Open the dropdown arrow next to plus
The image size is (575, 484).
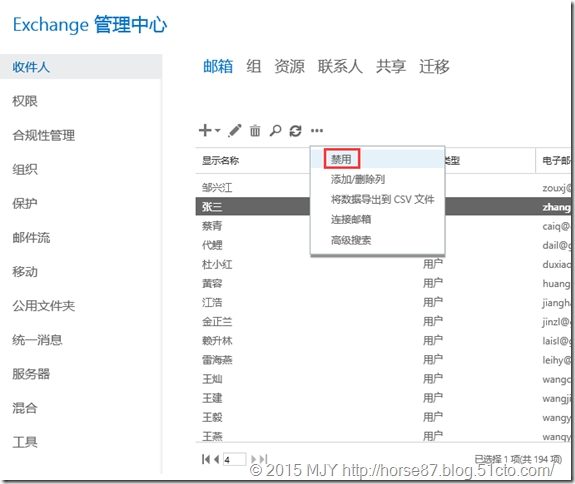217,131
